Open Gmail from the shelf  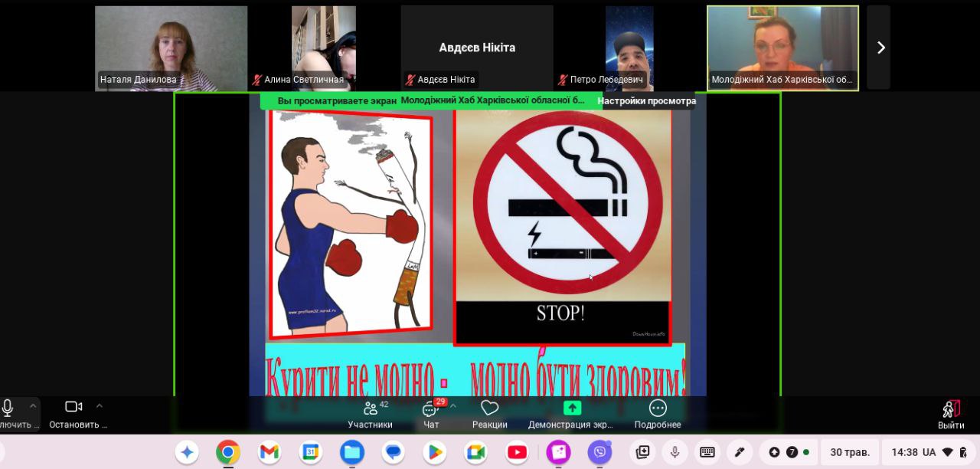click(x=269, y=452)
